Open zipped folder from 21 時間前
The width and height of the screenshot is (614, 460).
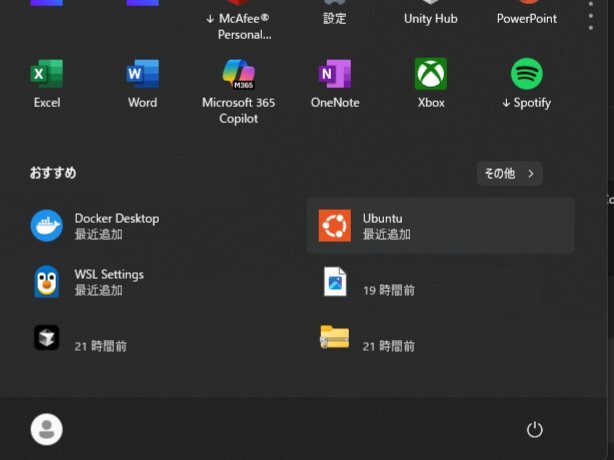point(441,337)
